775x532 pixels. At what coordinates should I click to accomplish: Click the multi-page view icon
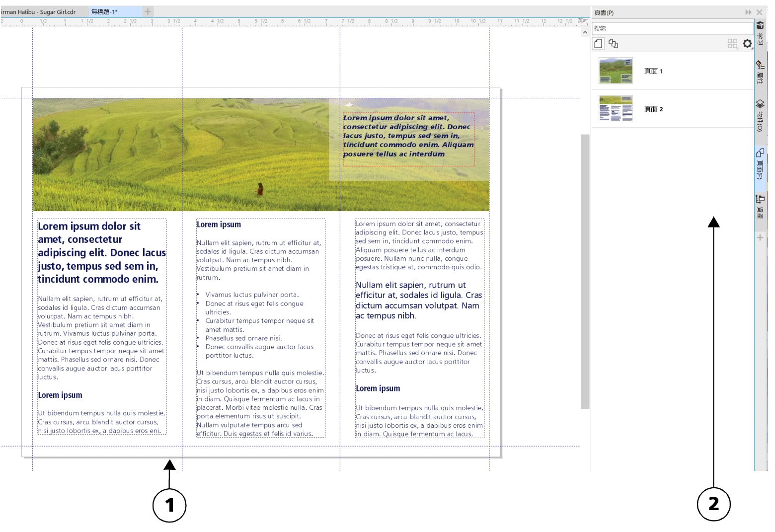click(x=614, y=44)
